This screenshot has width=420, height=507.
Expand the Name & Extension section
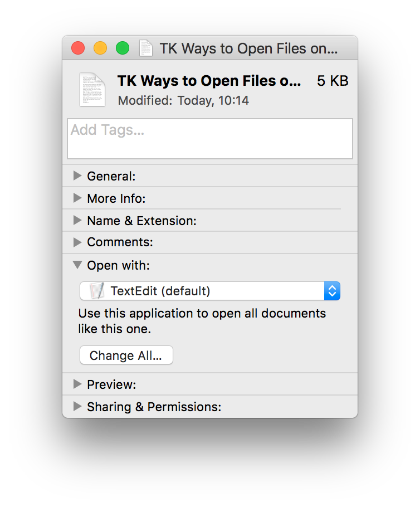coord(77,221)
